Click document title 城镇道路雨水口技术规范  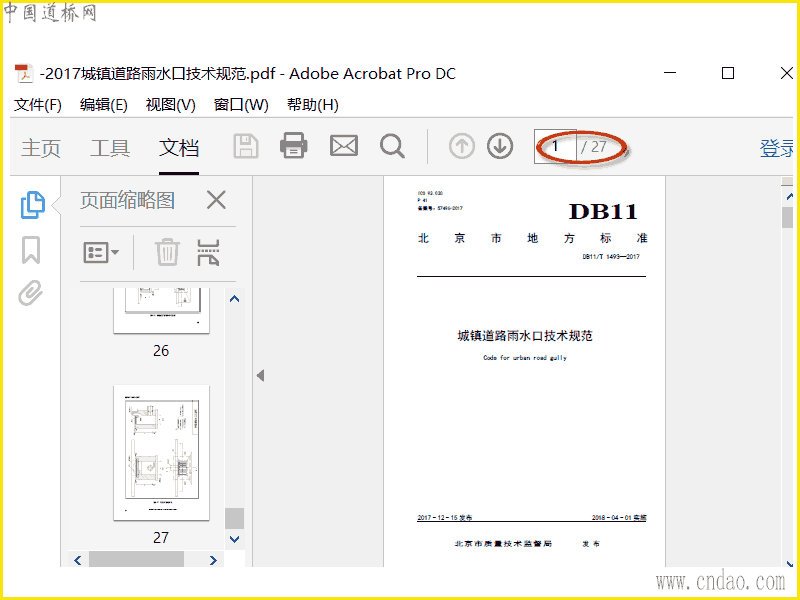[x=525, y=336]
